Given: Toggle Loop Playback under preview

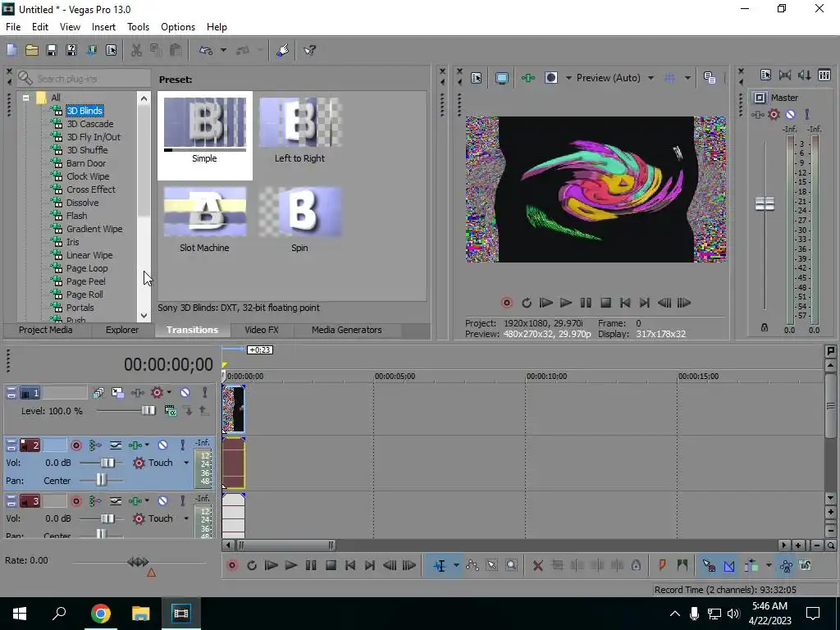Looking at the screenshot, I should 527,304.
